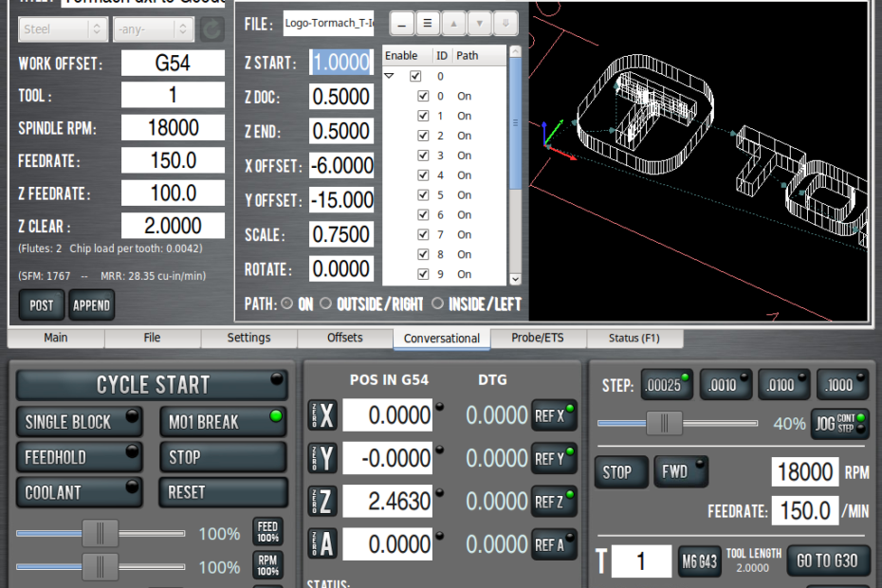This screenshot has width=882, height=588.
Task: Click the spindle override slider beside RPM 100%
Action: (x=101, y=566)
